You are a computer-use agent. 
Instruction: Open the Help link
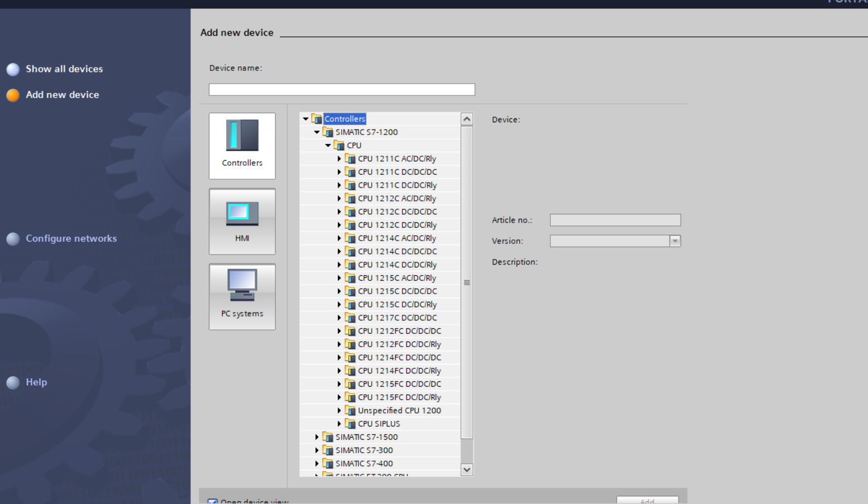pyautogui.click(x=36, y=382)
